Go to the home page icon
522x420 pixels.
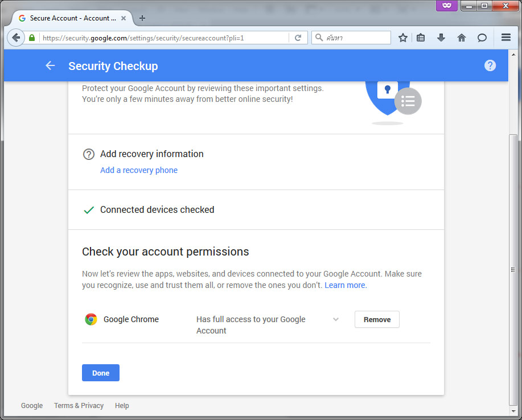pyautogui.click(x=462, y=38)
